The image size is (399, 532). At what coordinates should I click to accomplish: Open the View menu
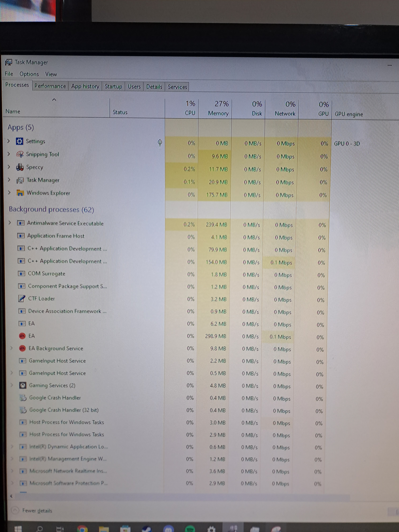[x=51, y=74]
